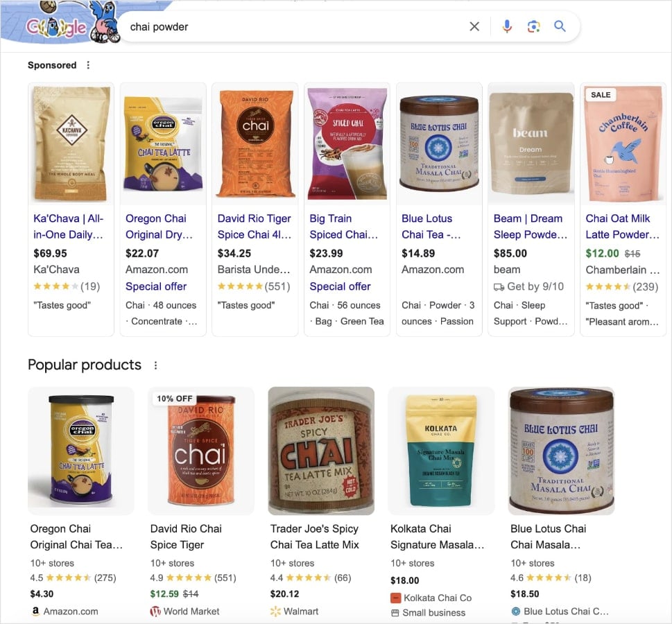Screen dimensions: 672x624
Task: Select the Walmart icon under Trader Joe's Chai
Action: coord(275,613)
